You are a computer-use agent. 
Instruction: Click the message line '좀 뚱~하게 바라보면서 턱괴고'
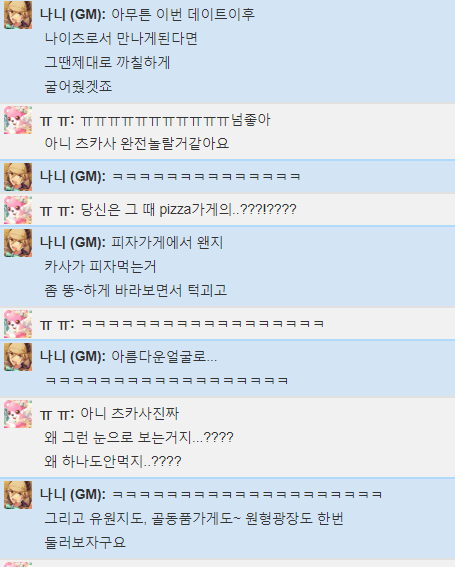[136, 290]
